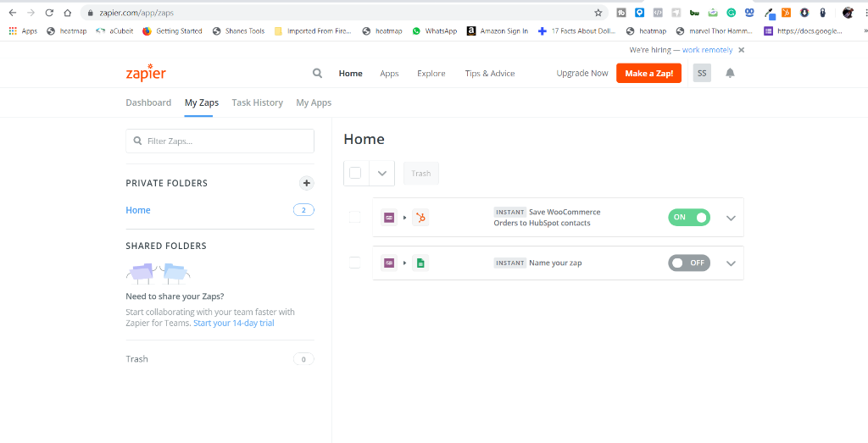The width and height of the screenshot is (868, 443).
Task: Bookmark this page with the star
Action: pyautogui.click(x=598, y=12)
